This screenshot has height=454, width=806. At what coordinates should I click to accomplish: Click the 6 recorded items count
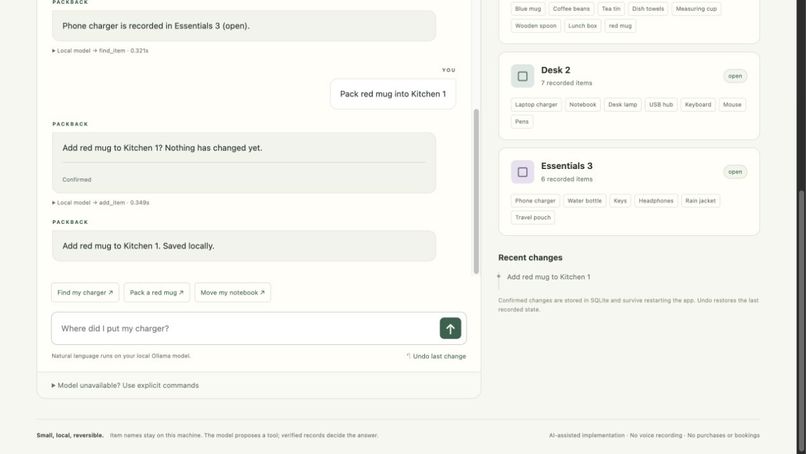(566, 179)
